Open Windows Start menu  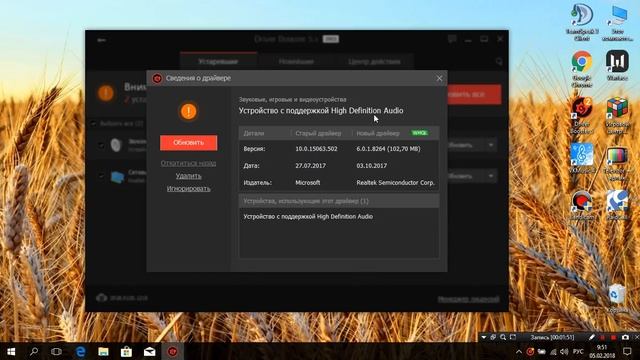[11, 351]
